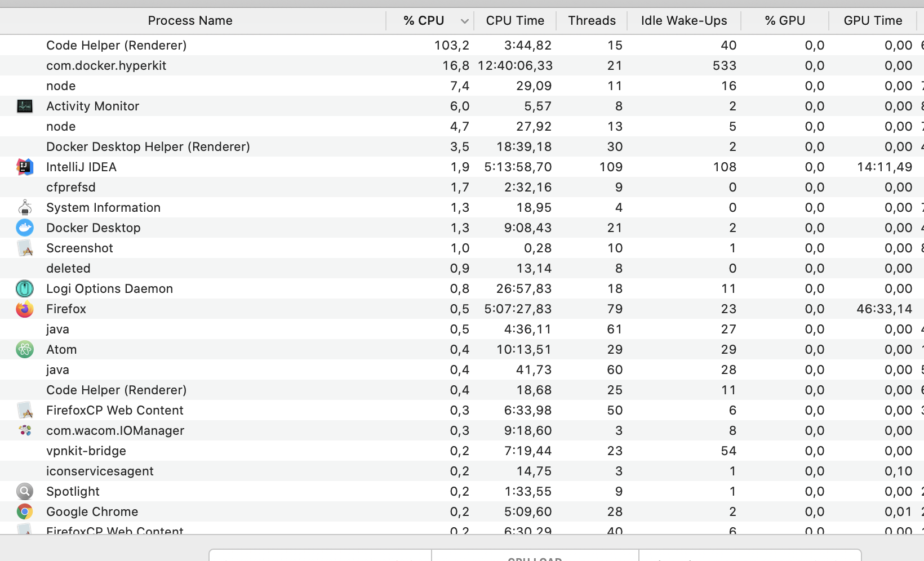Click the com.wacom.IOManager icon
The image size is (924, 561).
(x=25, y=430)
